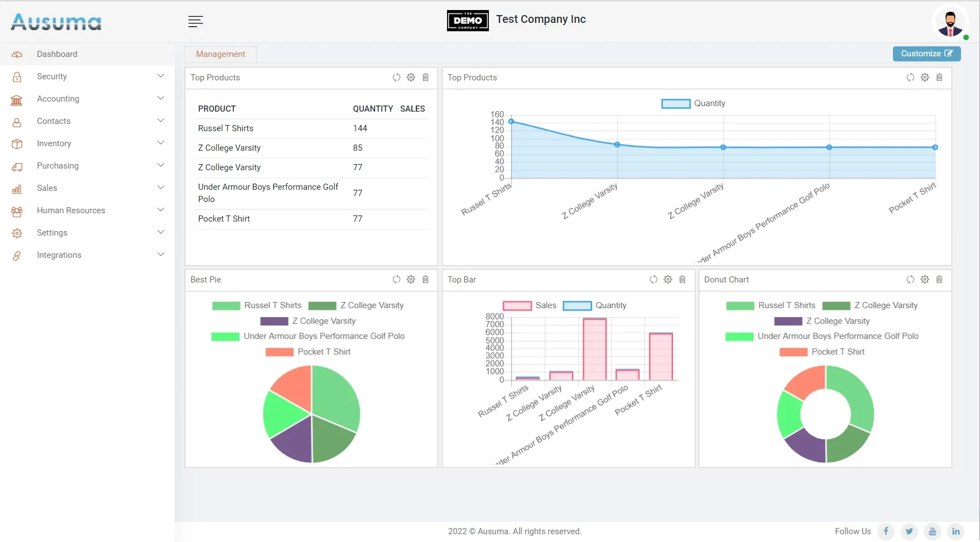Viewport: 980px width, 542px height.
Task: Click the hamburger menu icon in header
Action: pyautogui.click(x=195, y=22)
